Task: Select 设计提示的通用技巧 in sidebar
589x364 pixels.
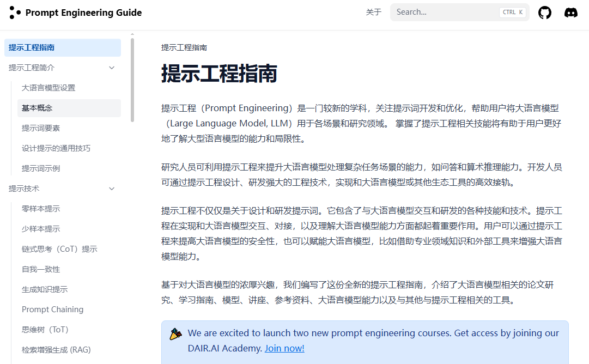Action: 56,148
